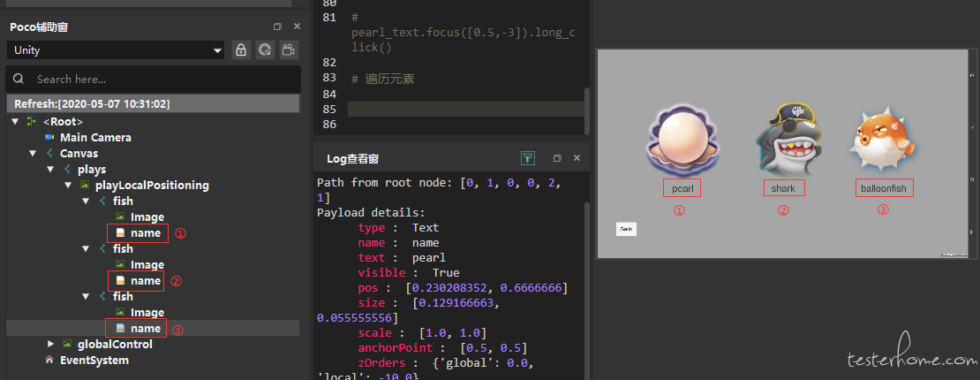
Task: Float the Log查看窗 panel with its undock icon
Action: (x=557, y=158)
